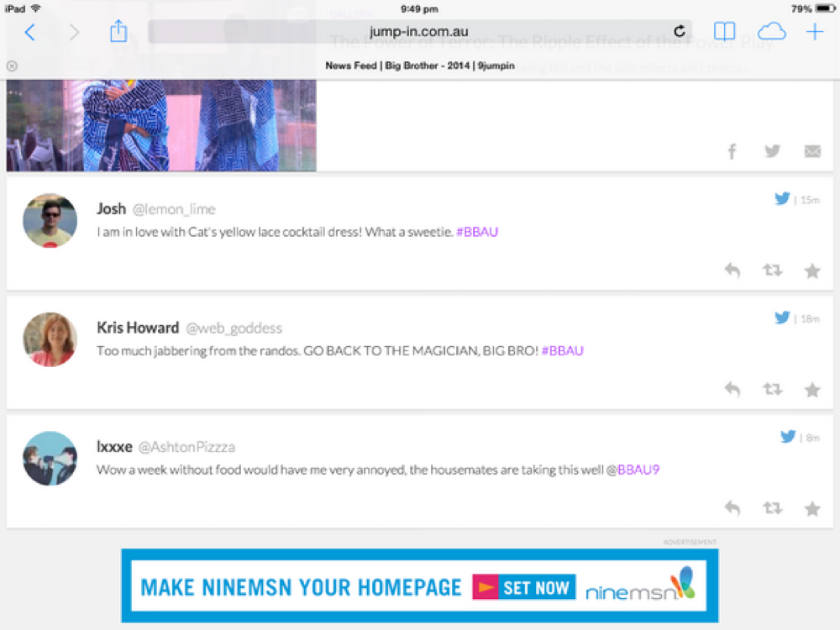Open Twitter bird icon on Kris Howard's tweet
840x630 pixels.
(x=782, y=318)
